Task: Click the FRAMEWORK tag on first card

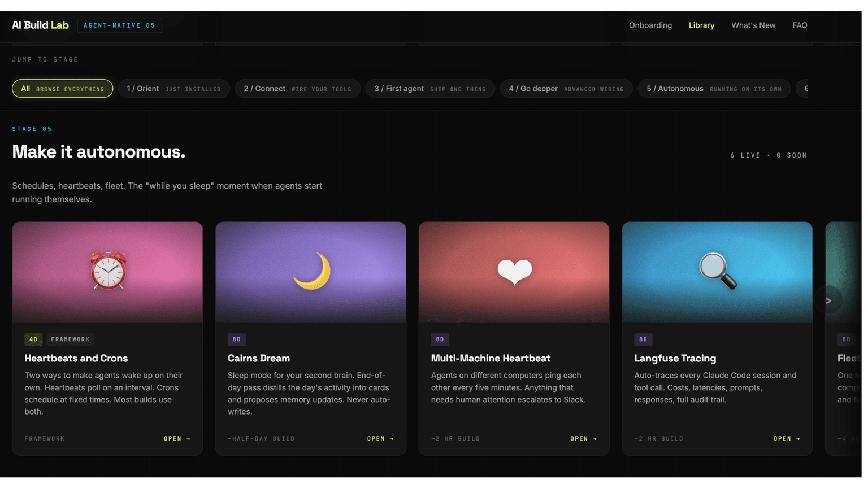Action: (x=70, y=339)
